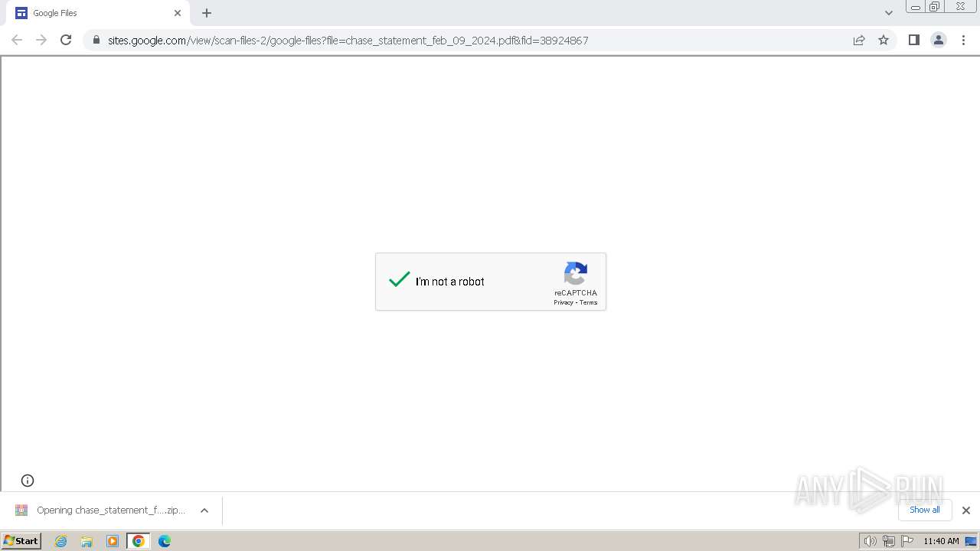The image size is (980, 551).
Task: Toggle the browser side panel
Action: coord(913,40)
